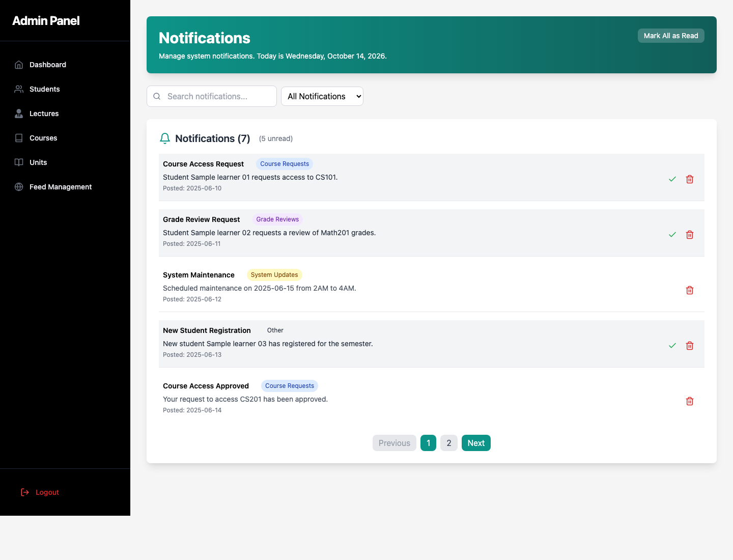
Task: Click the 'Notifications (7)' list heading
Action: coord(213,138)
